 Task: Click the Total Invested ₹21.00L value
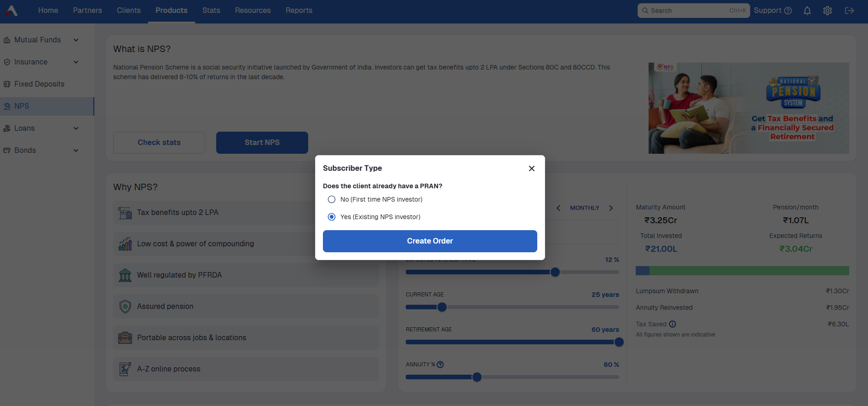click(x=661, y=249)
